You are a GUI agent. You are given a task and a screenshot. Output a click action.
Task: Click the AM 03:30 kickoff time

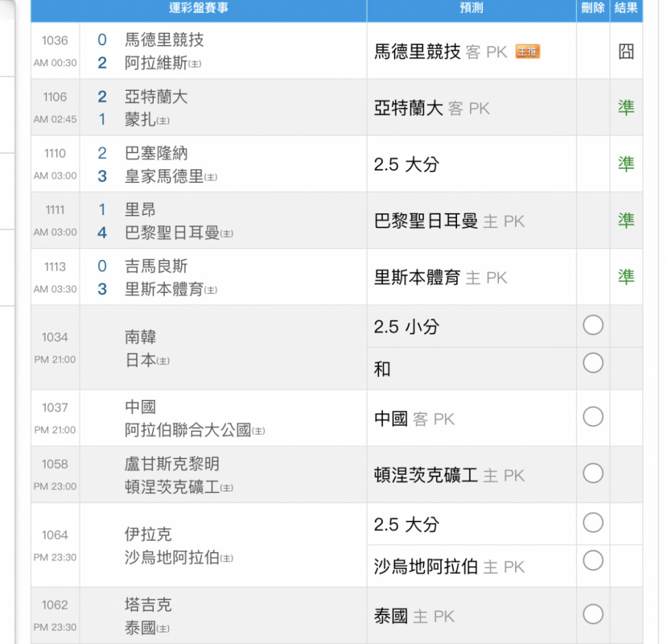[55, 289]
